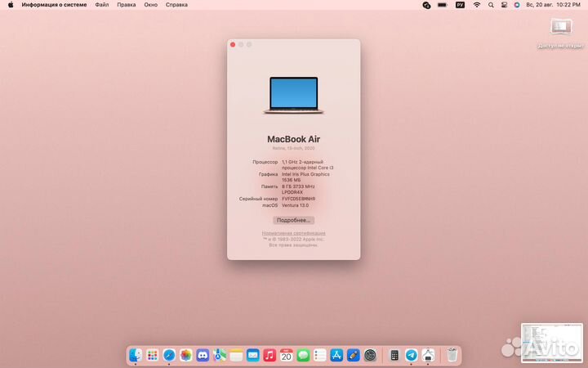Select the desktop item in top-right corner
The image size is (588, 368).
coord(561,33)
